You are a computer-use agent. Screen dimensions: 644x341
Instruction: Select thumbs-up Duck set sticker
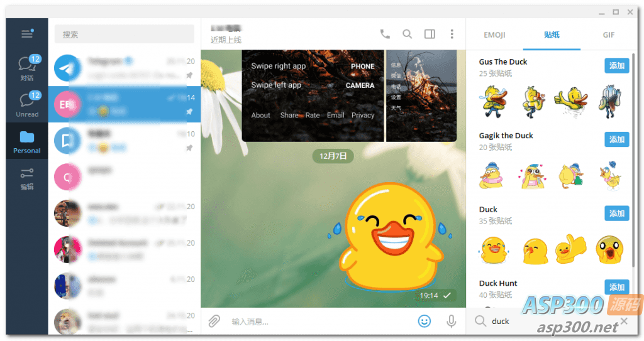[x=571, y=249]
